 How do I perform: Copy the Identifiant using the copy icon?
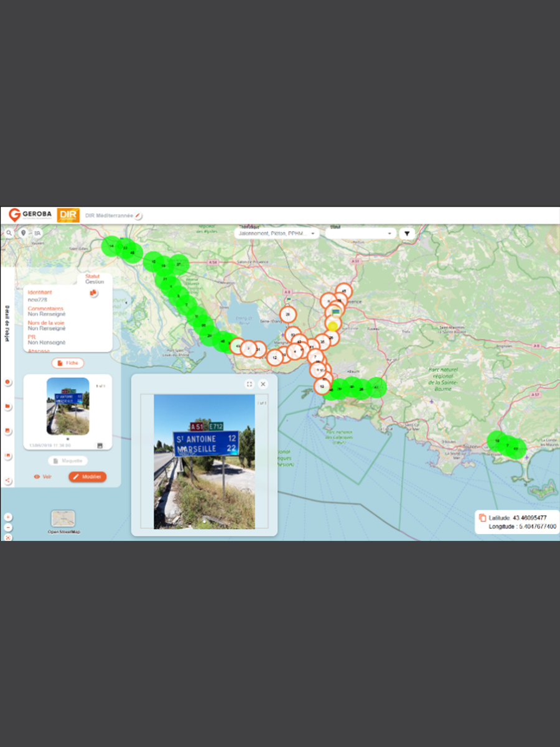pos(93,293)
